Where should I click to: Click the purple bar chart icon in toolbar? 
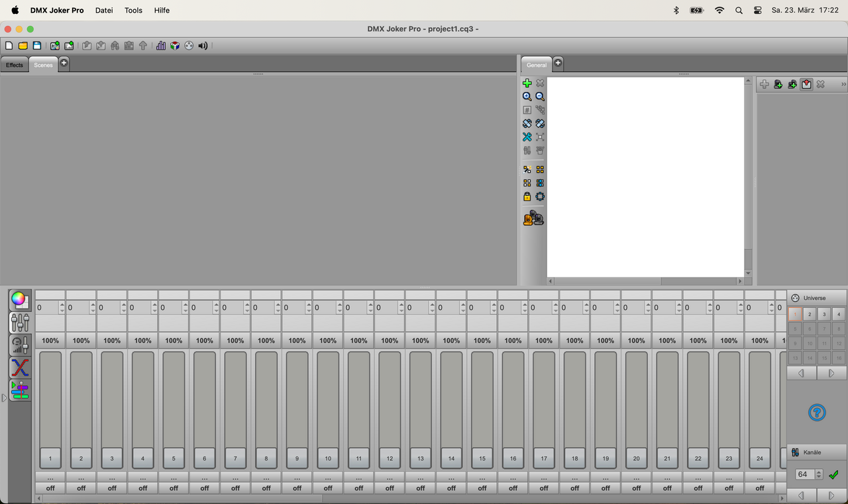[x=161, y=46]
